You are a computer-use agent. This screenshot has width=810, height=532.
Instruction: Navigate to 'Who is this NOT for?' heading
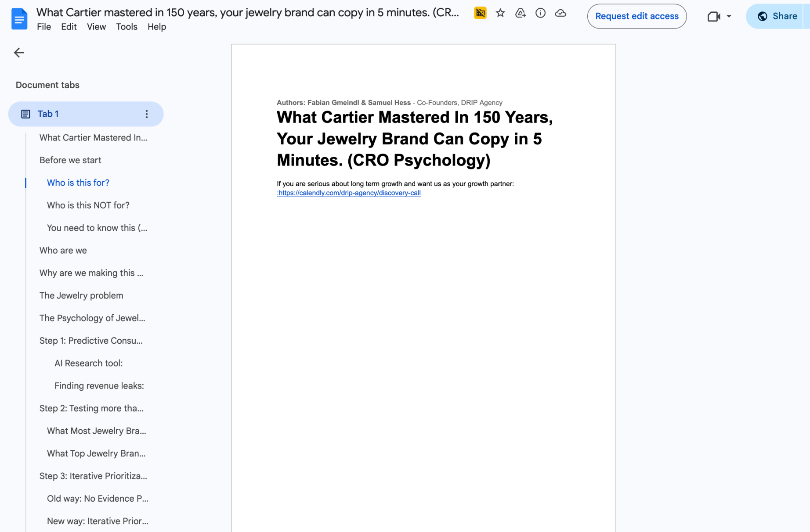[88, 205]
